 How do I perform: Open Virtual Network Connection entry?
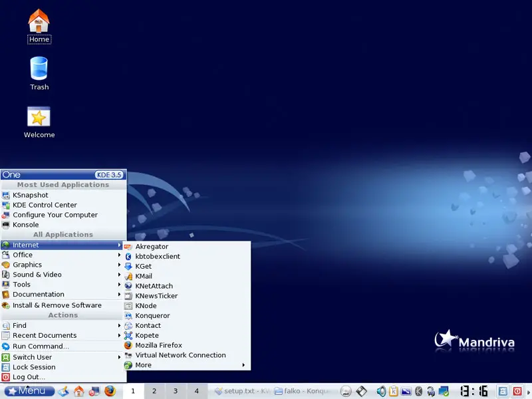[x=187, y=355]
